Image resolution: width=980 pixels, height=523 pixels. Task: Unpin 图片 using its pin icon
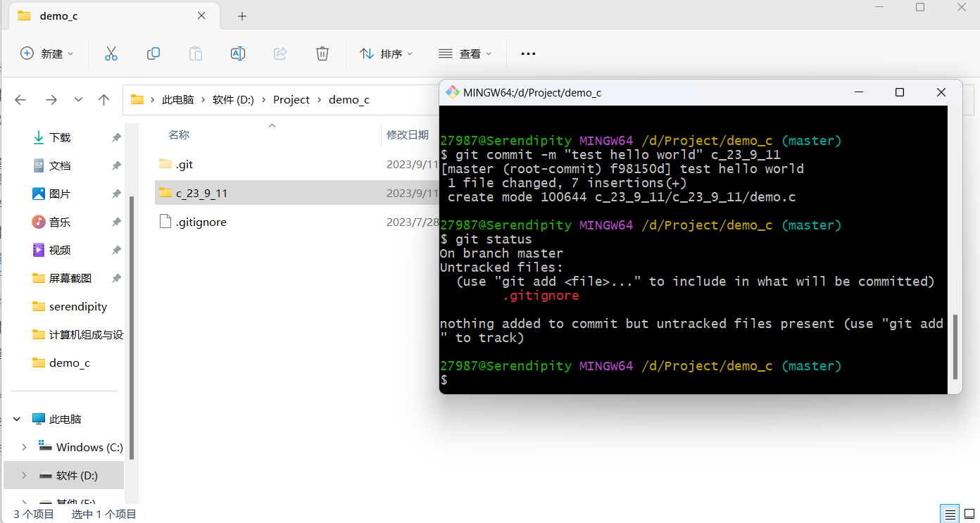116,194
